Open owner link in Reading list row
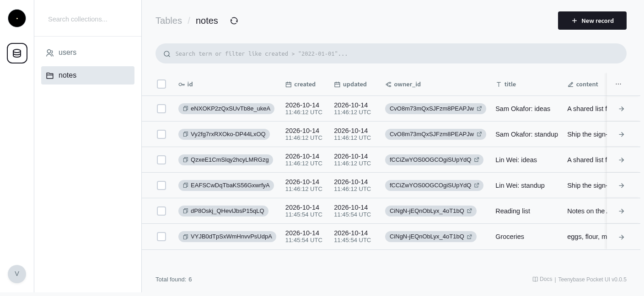Image resolution: width=644 pixels, height=296 pixels. coord(470,211)
